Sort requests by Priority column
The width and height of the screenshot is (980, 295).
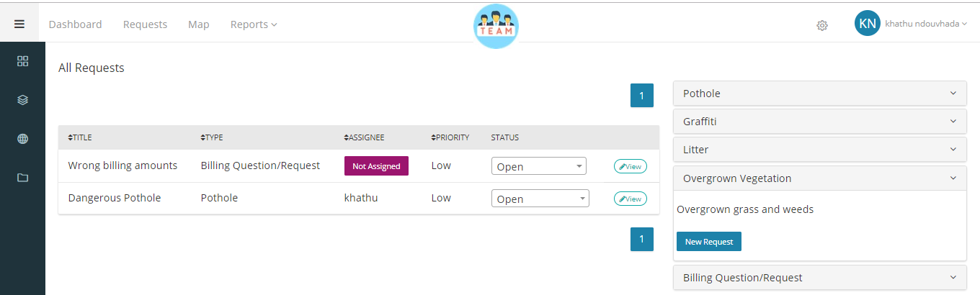pos(450,137)
